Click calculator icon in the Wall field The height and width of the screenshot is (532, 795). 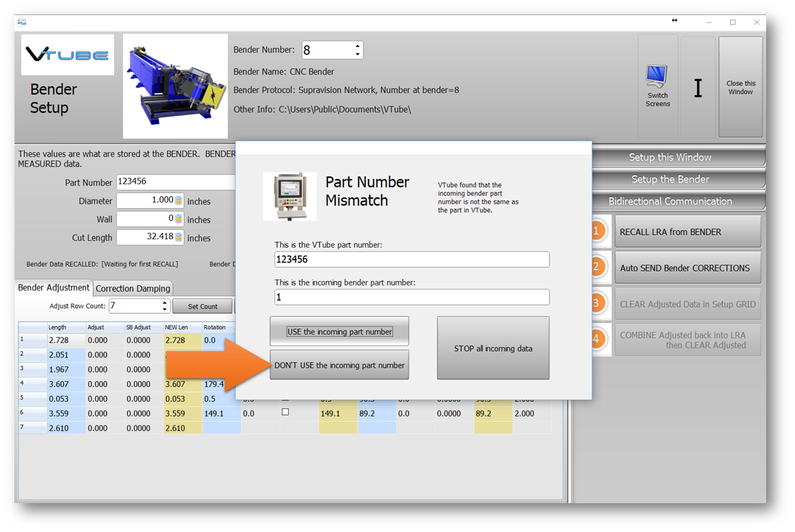(x=179, y=219)
